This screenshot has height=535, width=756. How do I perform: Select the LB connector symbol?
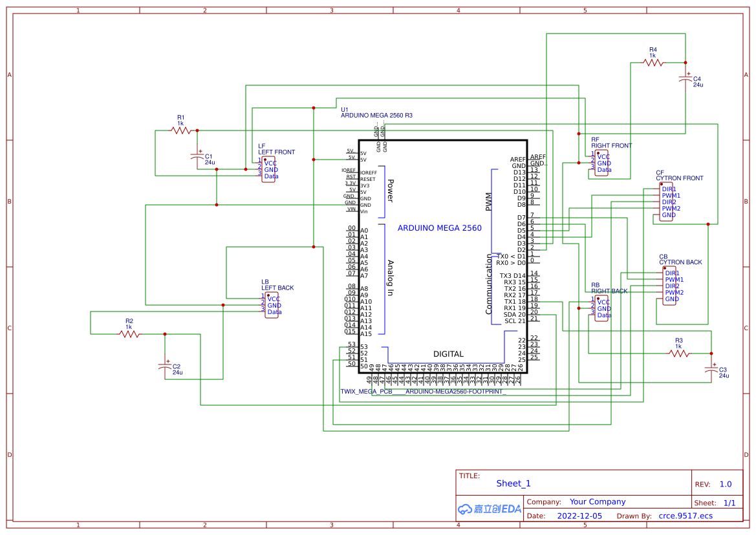[x=271, y=305]
